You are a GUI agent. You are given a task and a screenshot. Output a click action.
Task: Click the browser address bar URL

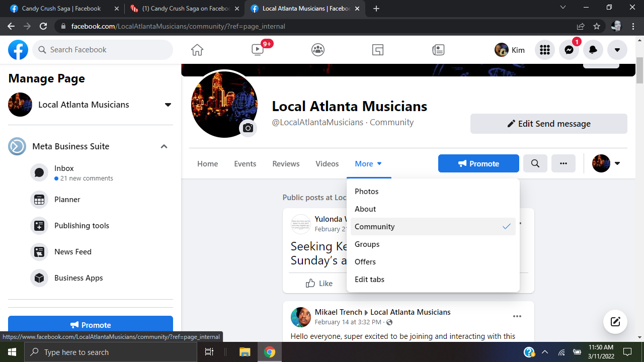coord(178,26)
